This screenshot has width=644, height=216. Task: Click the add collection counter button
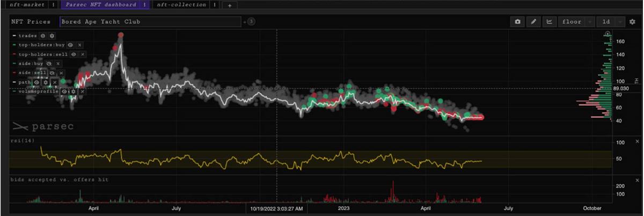coord(250,22)
